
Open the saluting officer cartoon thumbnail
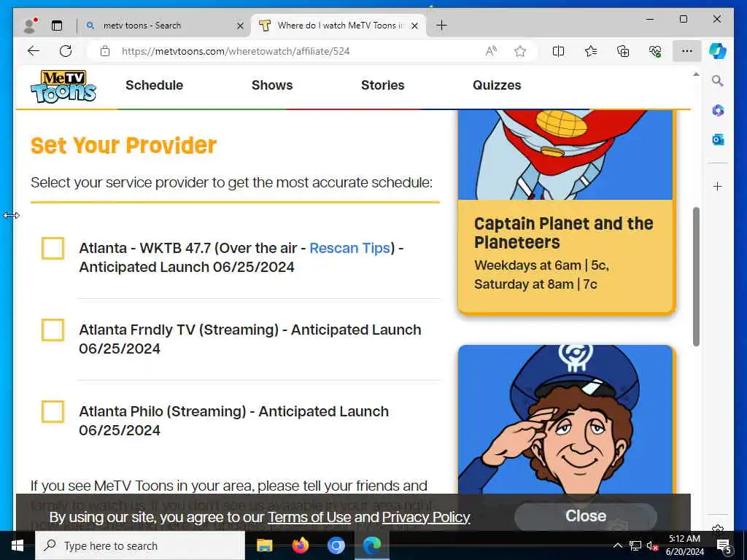point(566,419)
